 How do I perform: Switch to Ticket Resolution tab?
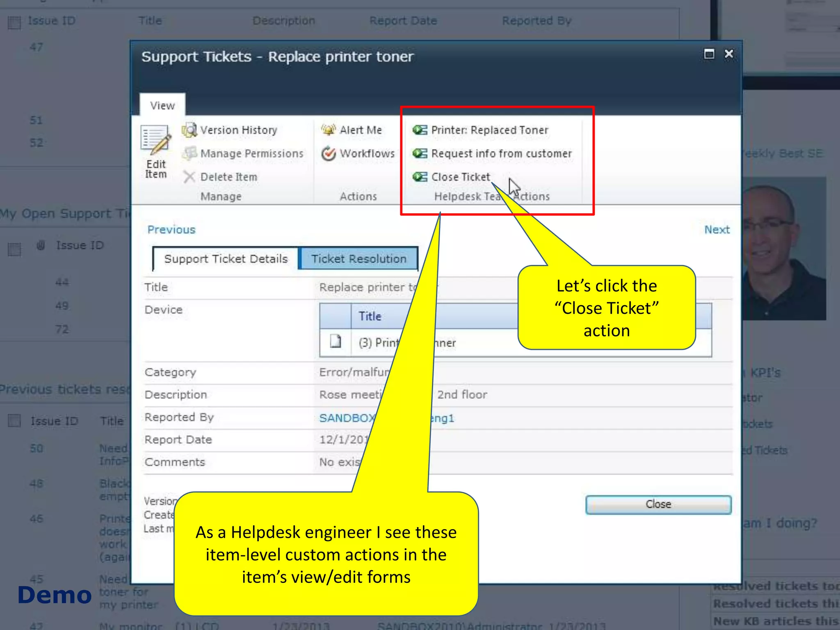359,259
